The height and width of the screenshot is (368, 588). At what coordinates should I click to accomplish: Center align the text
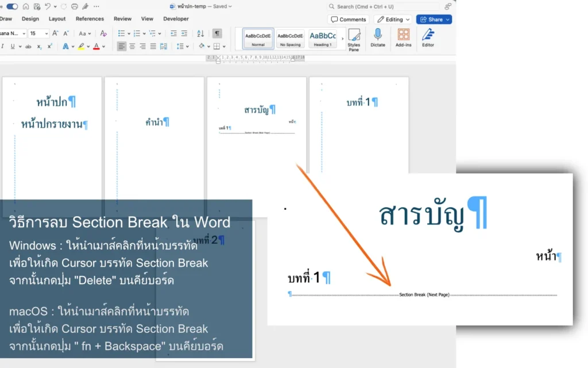click(x=133, y=46)
